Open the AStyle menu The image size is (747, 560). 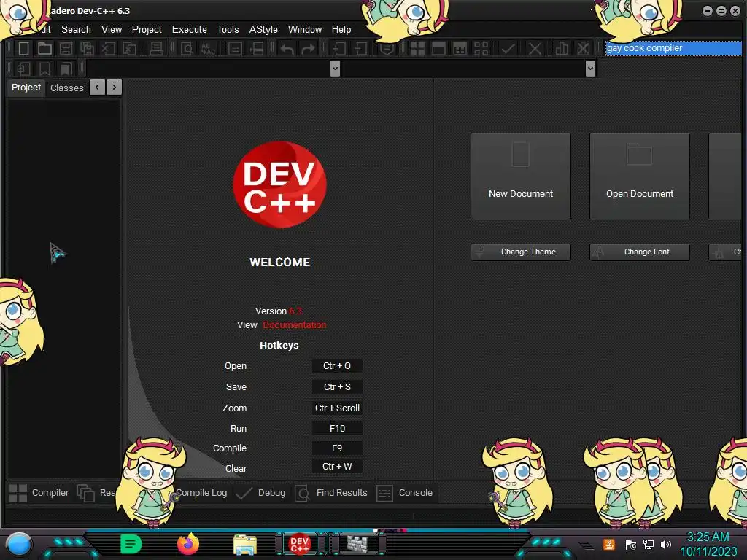(x=263, y=29)
